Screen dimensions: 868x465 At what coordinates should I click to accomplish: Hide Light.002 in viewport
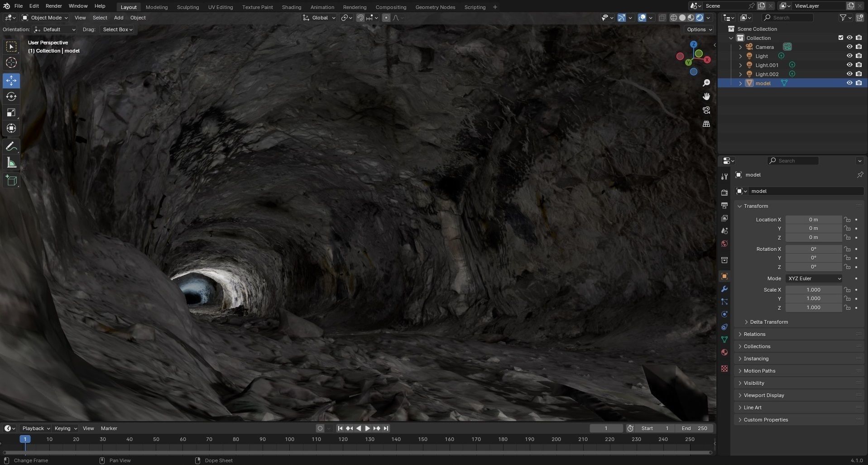point(849,74)
